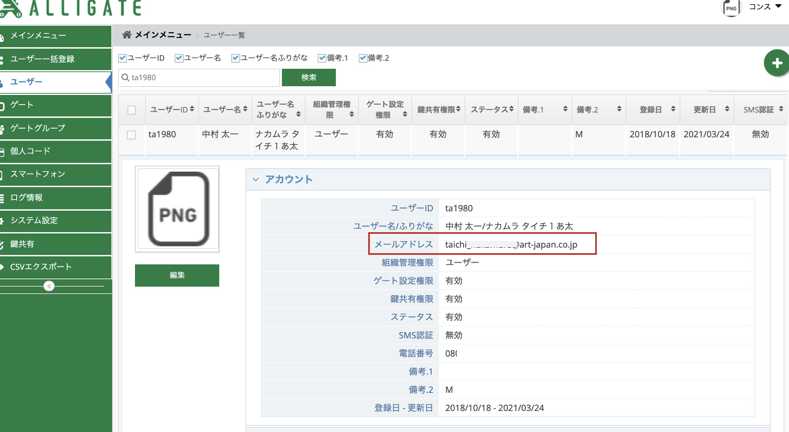
Task: Click the green plus add-user icon
Action: coord(777,63)
